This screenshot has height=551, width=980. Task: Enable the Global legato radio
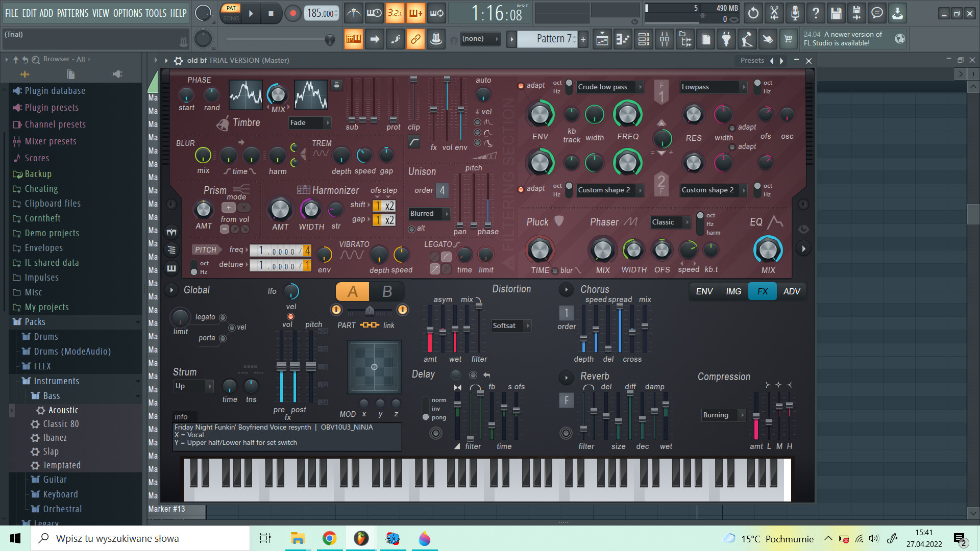[223, 317]
